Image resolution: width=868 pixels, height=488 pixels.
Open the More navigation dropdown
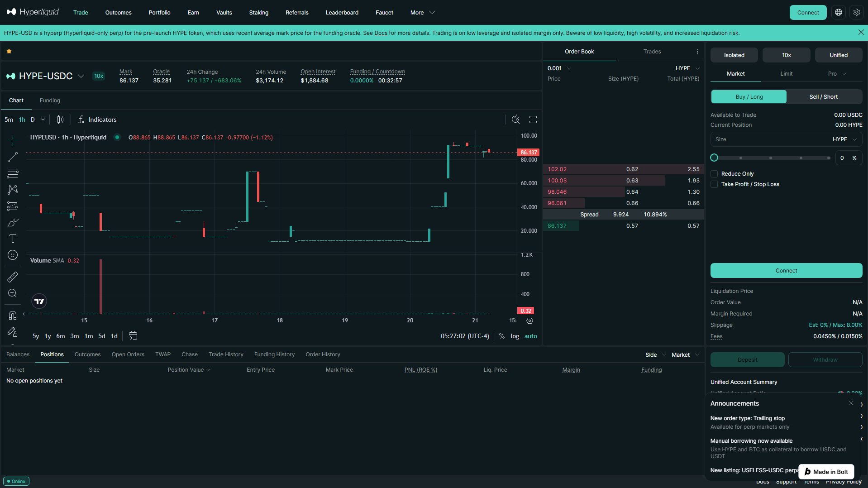423,13
